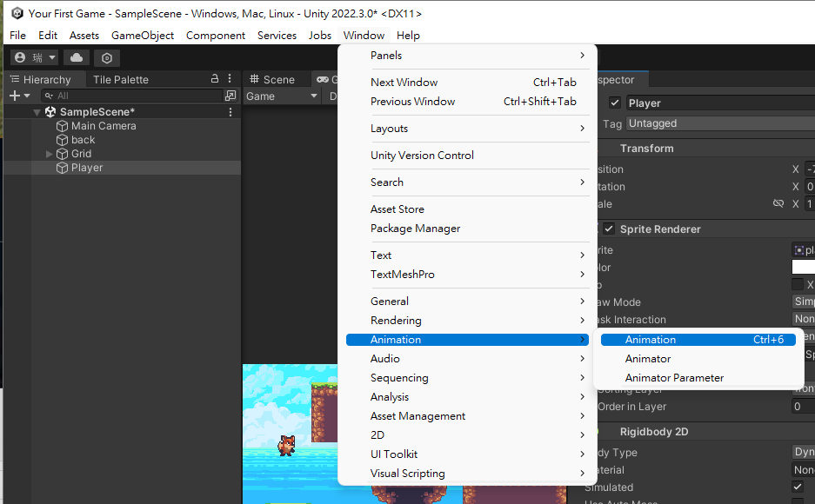The image size is (815, 504).
Task: Open Unity cloud services
Action: pyautogui.click(x=77, y=57)
